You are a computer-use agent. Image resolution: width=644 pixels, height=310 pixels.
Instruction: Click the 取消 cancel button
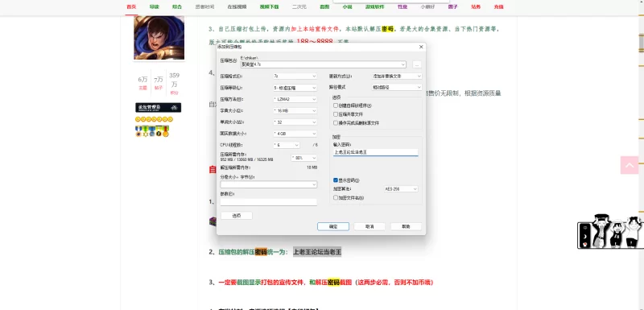369,226
